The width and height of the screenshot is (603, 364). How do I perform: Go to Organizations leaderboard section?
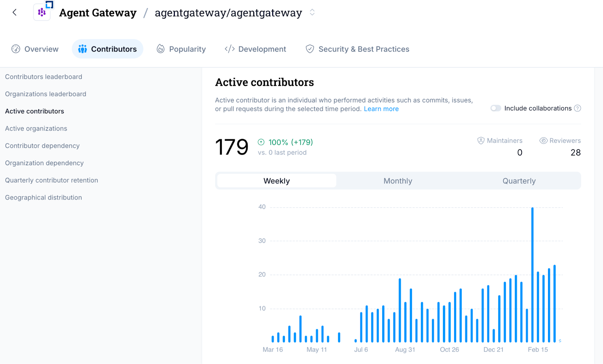(46, 94)
